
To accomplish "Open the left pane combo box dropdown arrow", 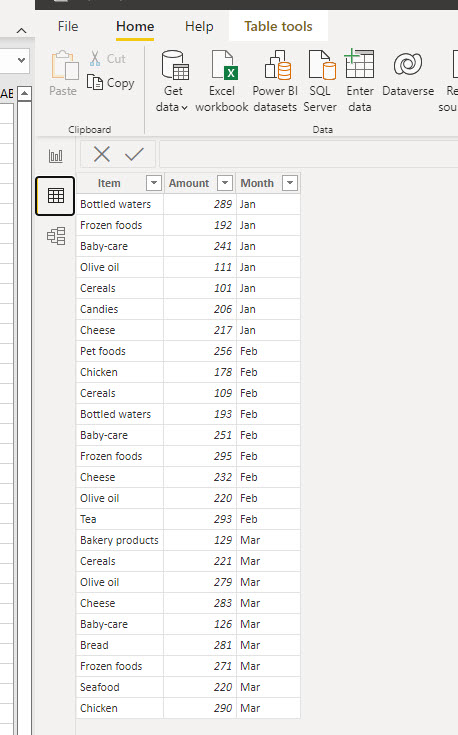I will (x=21, y=60).
